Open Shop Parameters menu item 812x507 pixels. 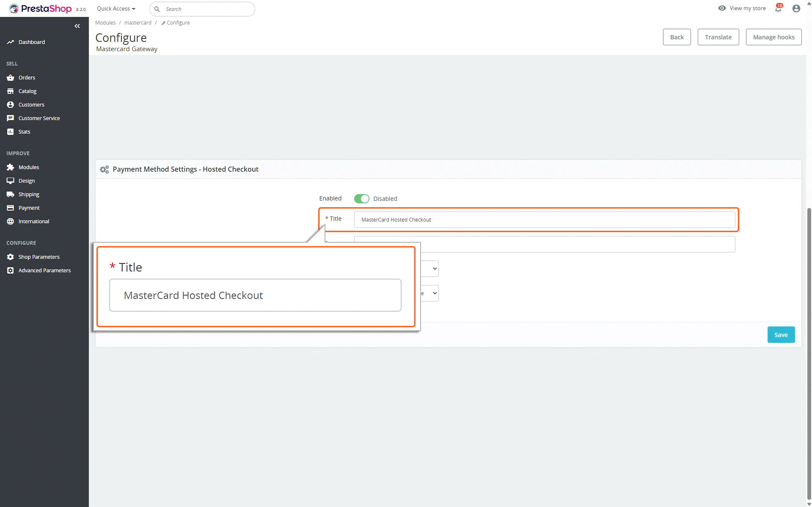coord(39,257)
